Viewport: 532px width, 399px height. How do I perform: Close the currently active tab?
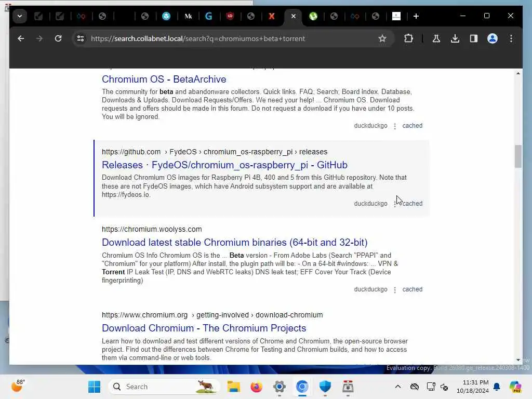294,16
